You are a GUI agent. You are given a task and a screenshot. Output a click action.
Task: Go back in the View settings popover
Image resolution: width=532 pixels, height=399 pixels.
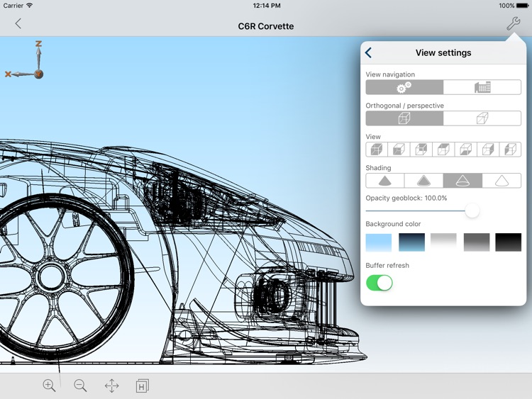pyautogui.click(x=368, y=52)
